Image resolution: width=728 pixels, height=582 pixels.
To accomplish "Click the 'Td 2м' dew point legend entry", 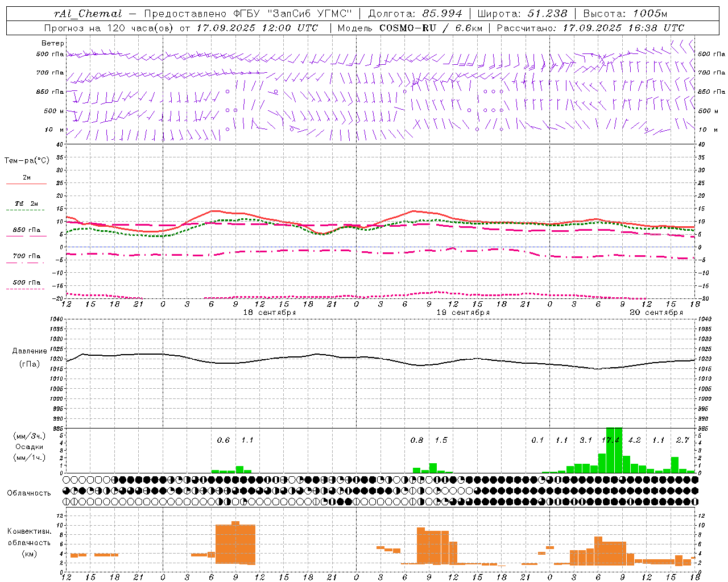I will click(x=27, y=203).
